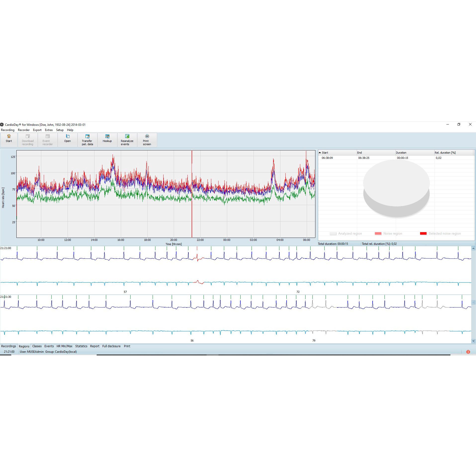The image size is (476, 476).
Task: Open the Recording menu
Action: tap(8, 130)
